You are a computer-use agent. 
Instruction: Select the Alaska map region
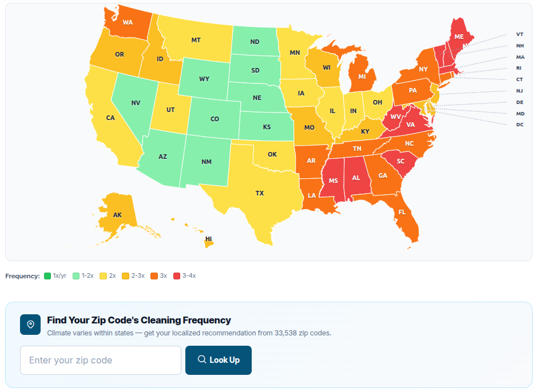click(117, 214)
